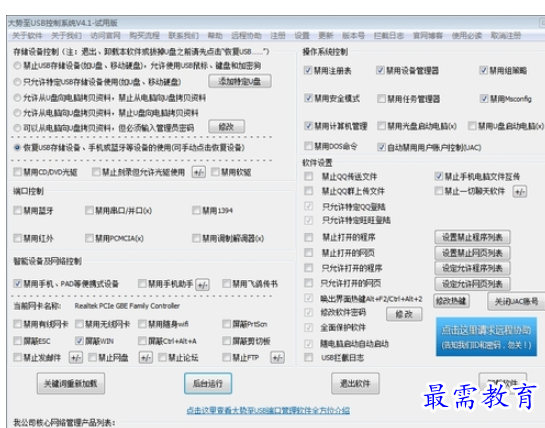
Task: Uncheck 禁用手机、PAD等便携式设备
Action: (x=17, y=283)
